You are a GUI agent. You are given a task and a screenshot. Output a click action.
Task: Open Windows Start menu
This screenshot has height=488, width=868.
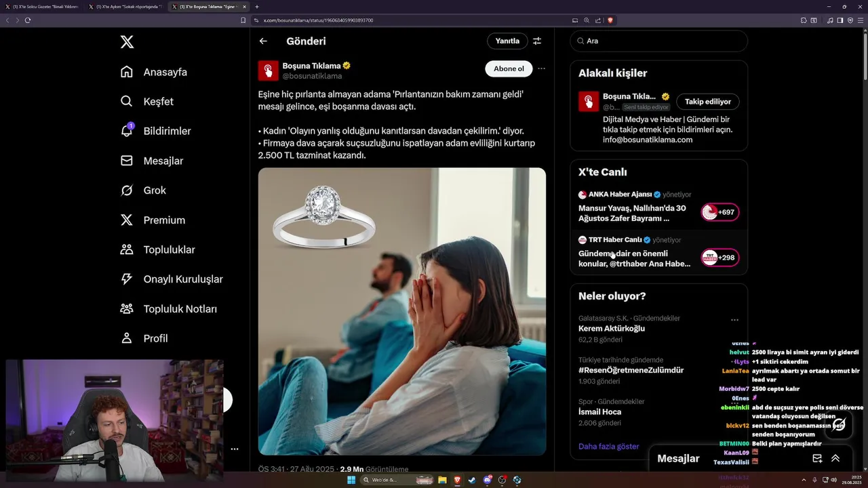[x=351, y=480]
